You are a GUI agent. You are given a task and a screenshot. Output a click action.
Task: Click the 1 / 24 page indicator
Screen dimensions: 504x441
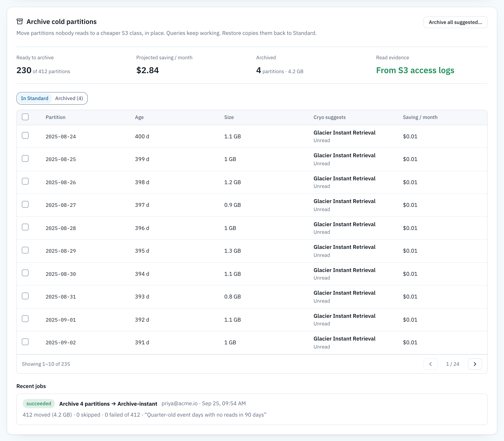pyautogui.click(x=453, y=364)
